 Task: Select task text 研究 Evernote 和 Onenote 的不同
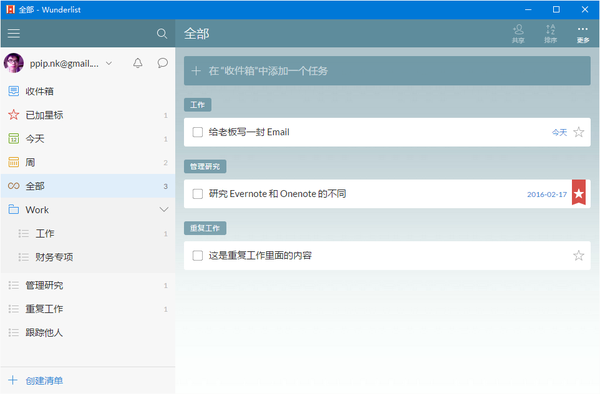coord(277,194)
